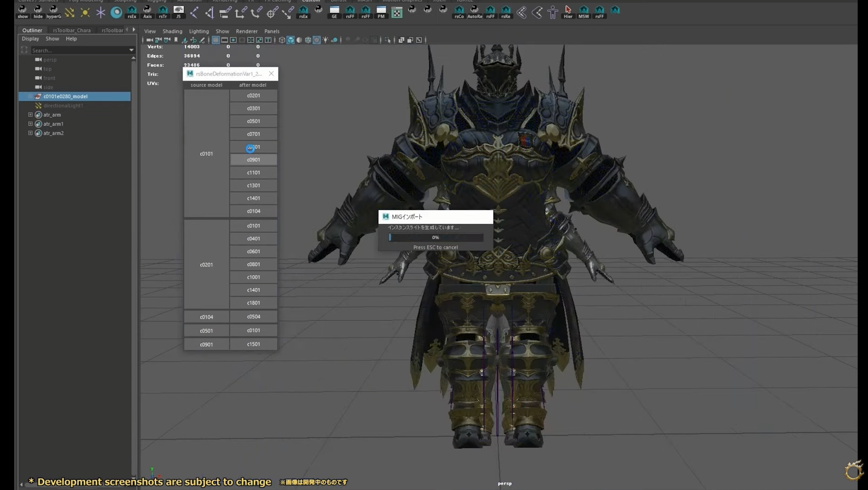Open the viewport Lighting menu
Viewport: 868px width, 490px height.
pyautogui.click(x=199, y=31)
